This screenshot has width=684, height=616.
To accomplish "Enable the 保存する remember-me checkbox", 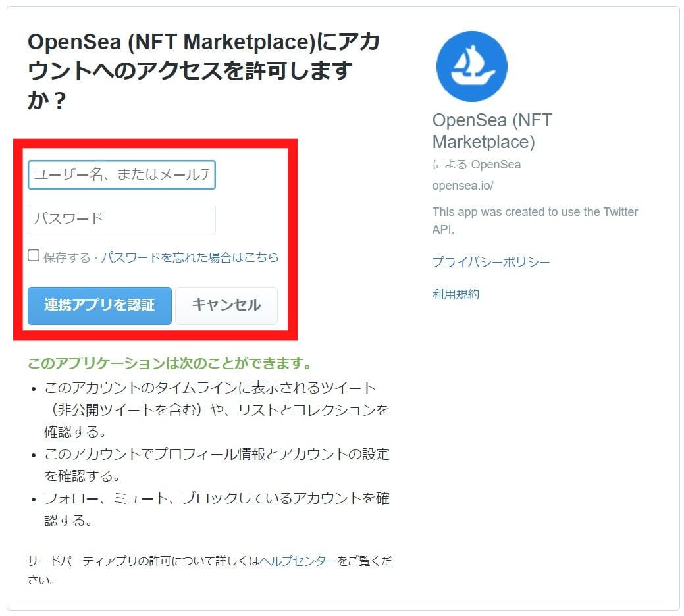I will pos(33,255).
